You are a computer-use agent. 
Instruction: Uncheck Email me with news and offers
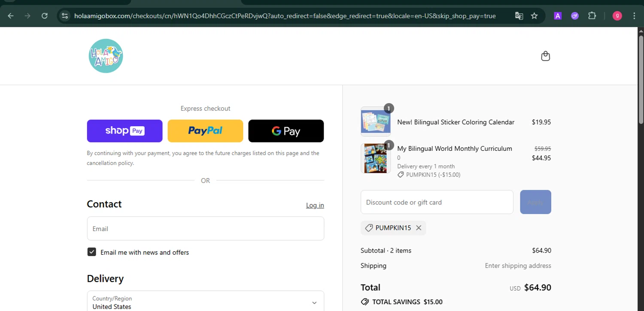pos(91,252)
